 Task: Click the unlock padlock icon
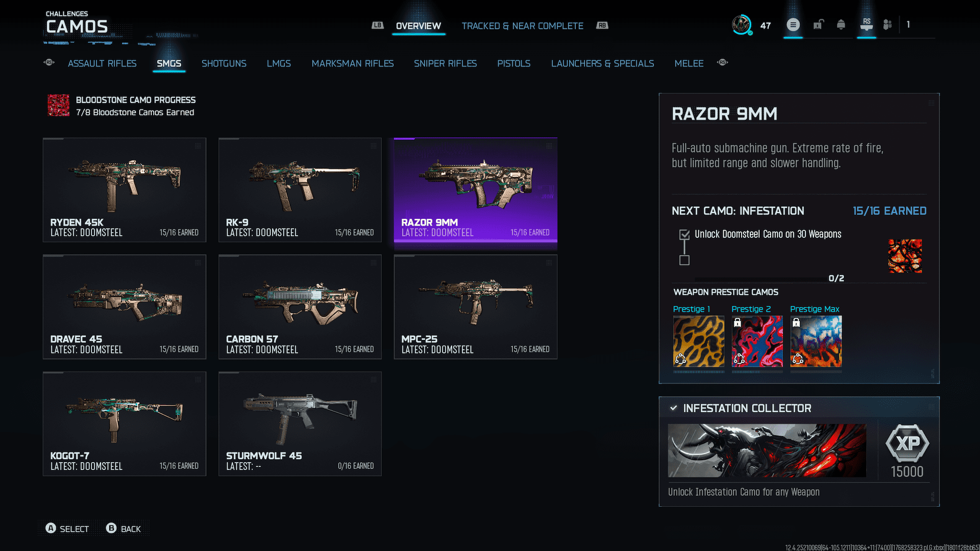(818, 24)
